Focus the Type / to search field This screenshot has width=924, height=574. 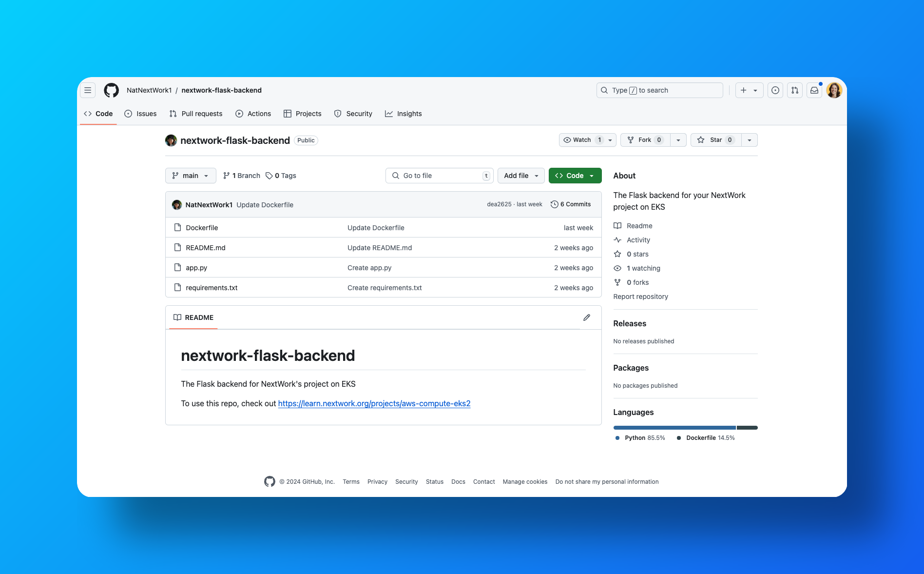pyautogui.click(x=660, y=90)
